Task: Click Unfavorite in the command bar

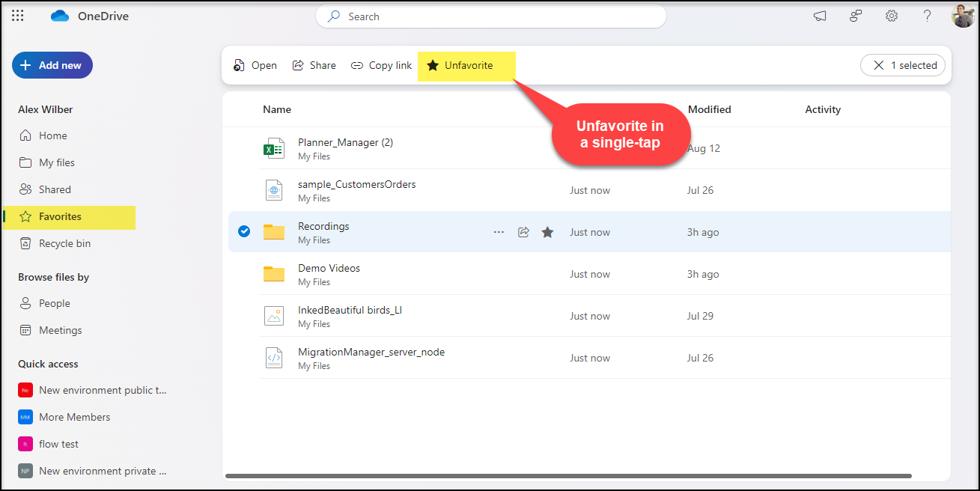Action: pyautogui.click(x=460, y=65)
